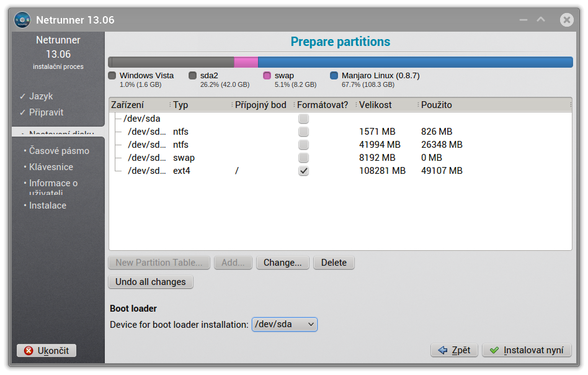The height and width of the screenshot is (375, 588).
Task: Click the New Partition Table... button
Action: click(159, 263)
